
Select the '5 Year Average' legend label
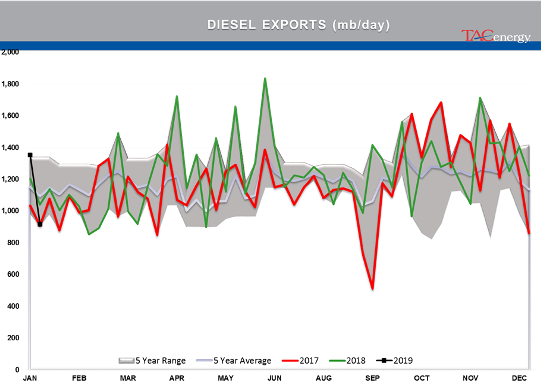(242, 361)
